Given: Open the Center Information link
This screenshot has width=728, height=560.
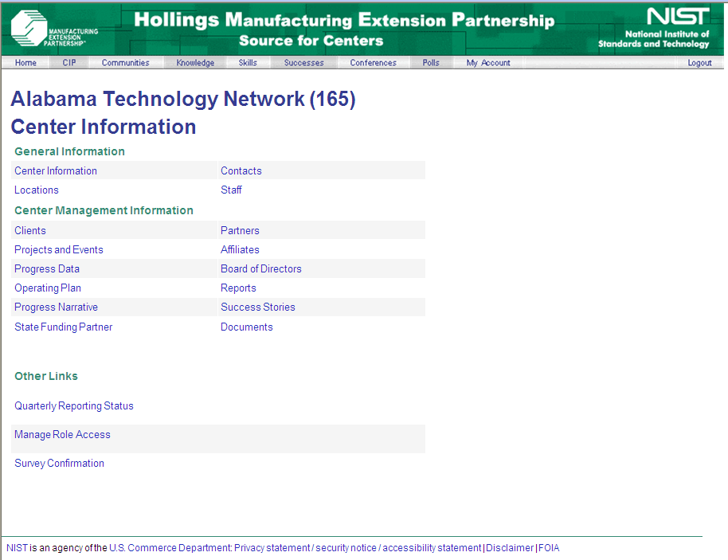Looking at the screenshot, I should (x=56, y=171).
